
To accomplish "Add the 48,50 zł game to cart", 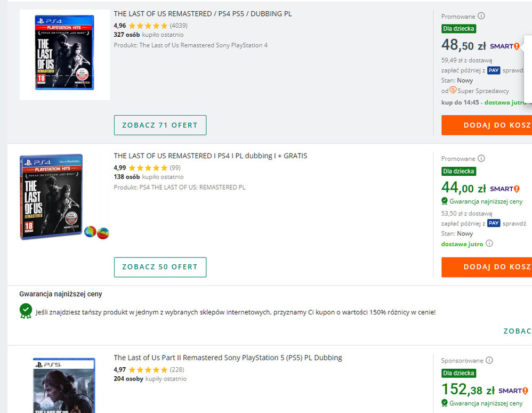I will coord(486,125).
